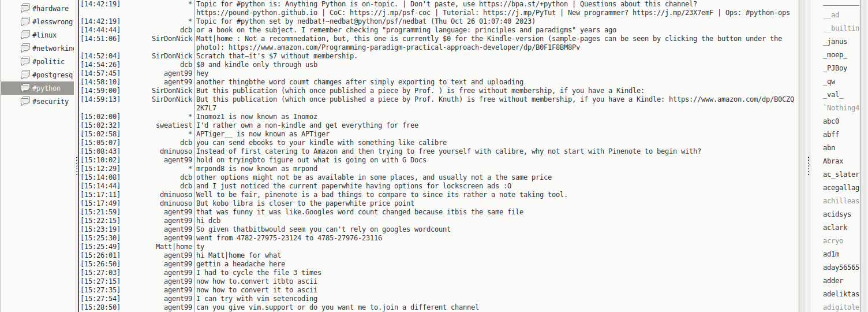Select the user named adder
The height and width of the screenshot is (312, 868).
point(833,281)
